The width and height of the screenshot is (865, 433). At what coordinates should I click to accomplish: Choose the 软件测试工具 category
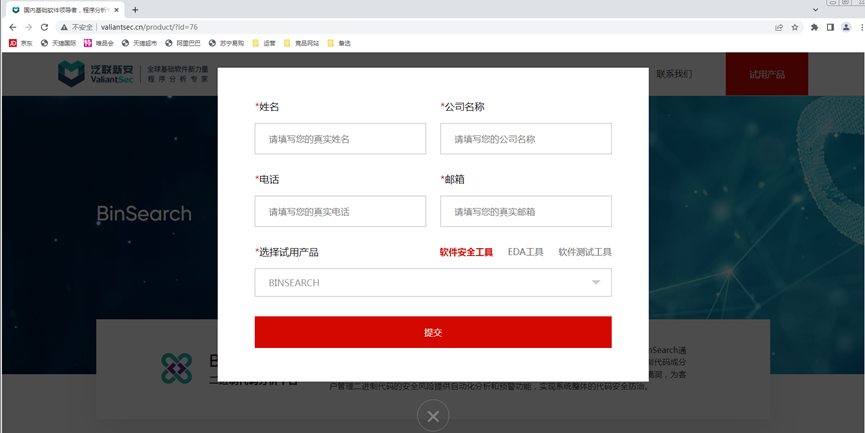point(584,252)
